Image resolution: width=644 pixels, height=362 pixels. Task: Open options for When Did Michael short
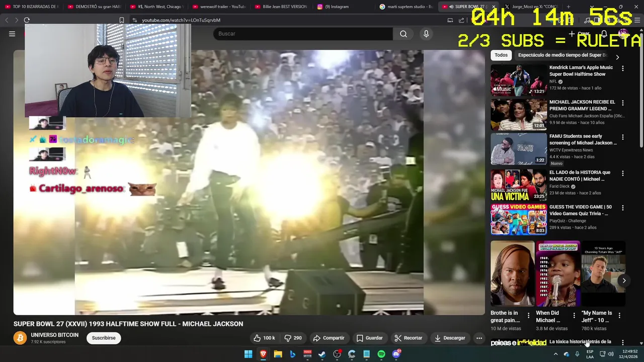pos(574,315)
